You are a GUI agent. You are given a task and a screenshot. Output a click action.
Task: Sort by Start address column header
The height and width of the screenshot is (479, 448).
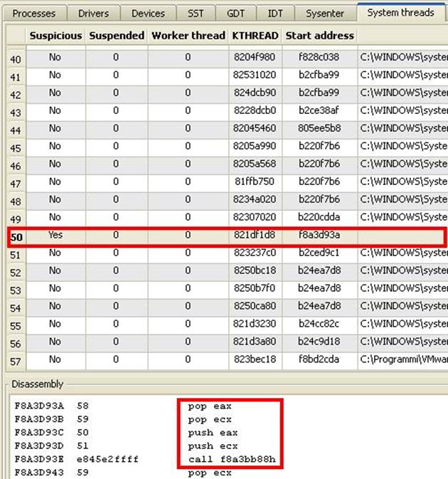[319, 36]
